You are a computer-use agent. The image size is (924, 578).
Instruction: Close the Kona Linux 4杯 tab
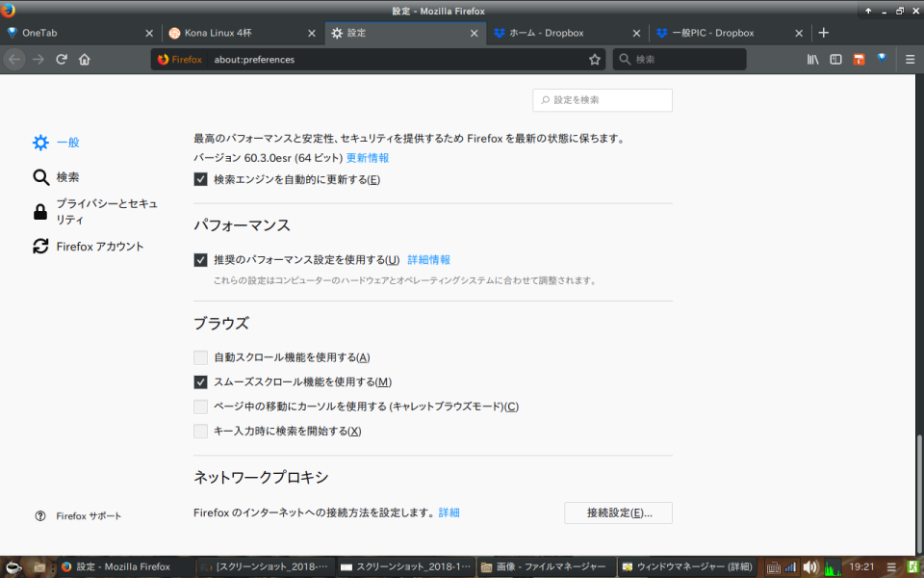point(312,34)
